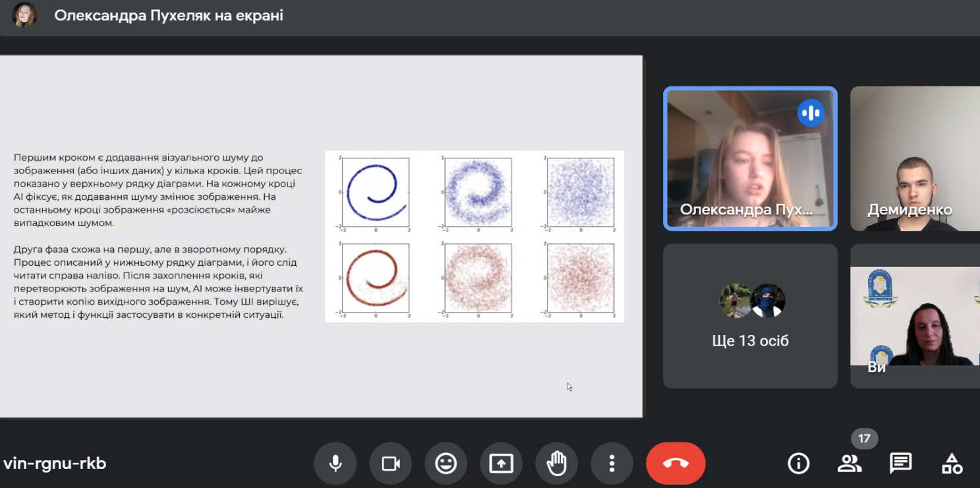980x488 pixels.
Task: Show the participants list
Action: coord(850,464)
